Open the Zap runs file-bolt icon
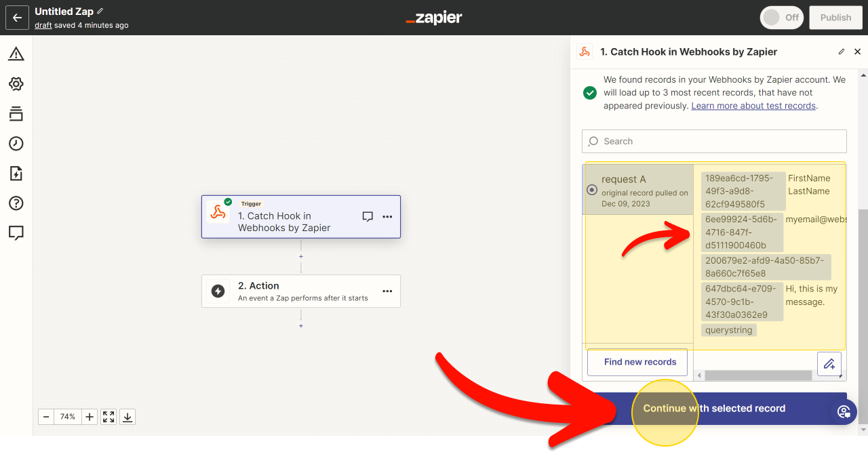The width and height of the screenshot is (868, 471). point(16,173)
